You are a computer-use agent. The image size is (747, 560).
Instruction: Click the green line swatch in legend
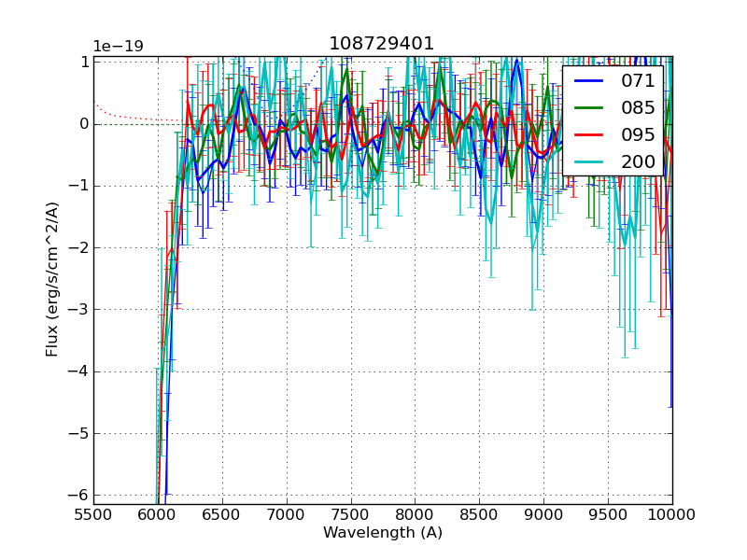tap(590, 108)
